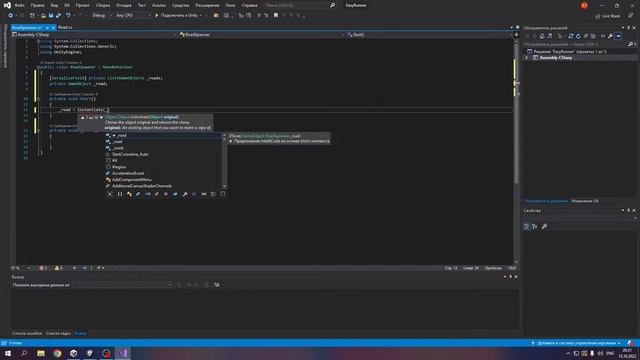
Task: Open the Debug configuration dropdown
Action: [x=102, y=16]
